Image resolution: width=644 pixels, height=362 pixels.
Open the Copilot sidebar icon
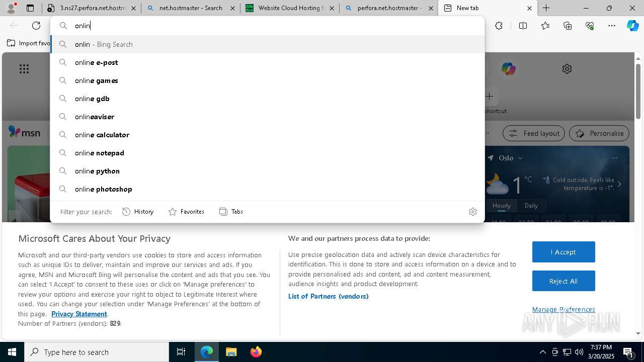632,26
